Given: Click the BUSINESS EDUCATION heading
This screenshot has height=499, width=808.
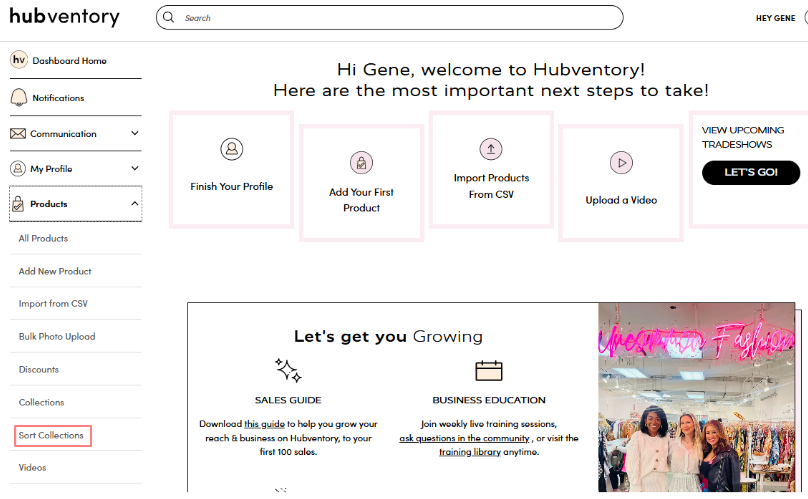Looking at the screenshot, I should pyautogui.click(x=489, y=400).
